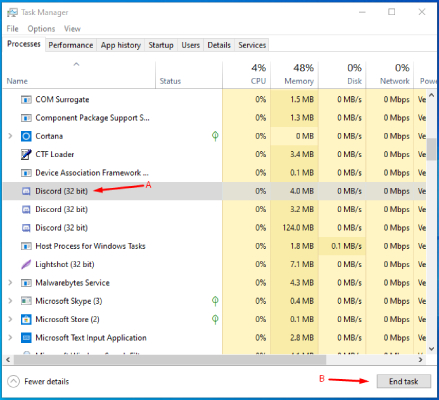The width and height of the screenshot is (439, 400).
Task: Switch to the Details tab
Action: (x=219, y=45)
